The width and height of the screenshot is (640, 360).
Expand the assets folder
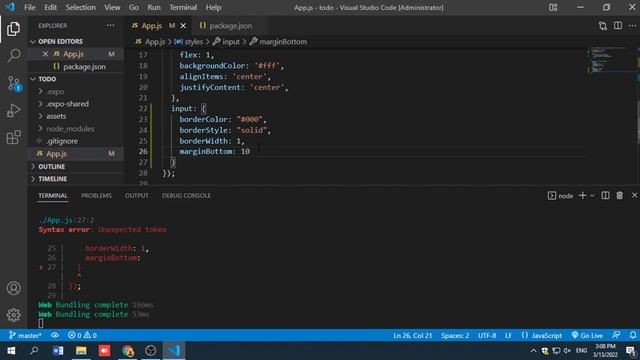[x=56, y=116]
